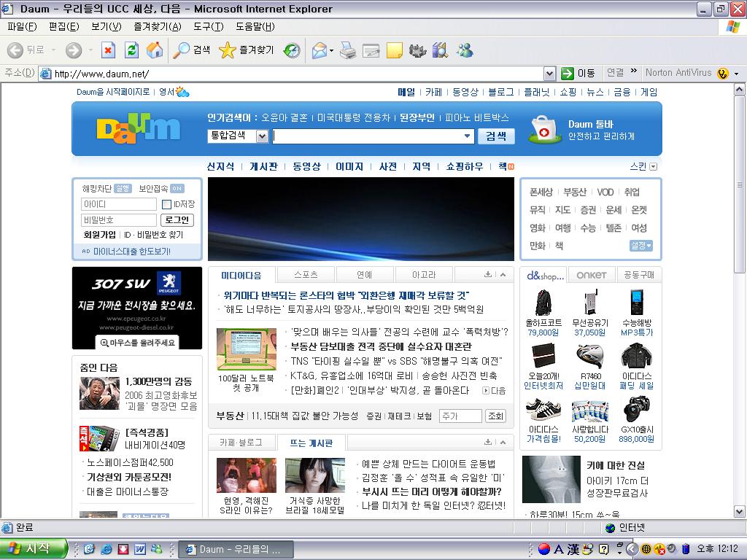This screenshot has width=747, height=560.
Task: Open the Messenger people icon
Action: [465, 50]
